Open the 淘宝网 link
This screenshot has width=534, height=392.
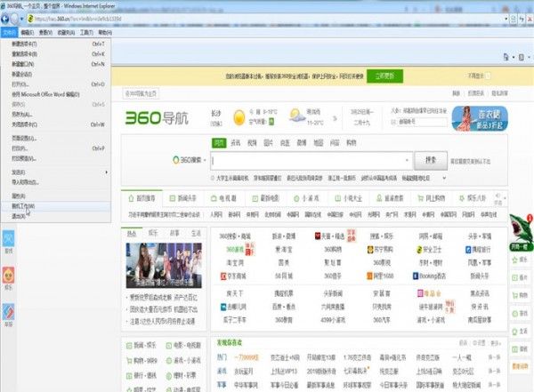click(235, 263)
